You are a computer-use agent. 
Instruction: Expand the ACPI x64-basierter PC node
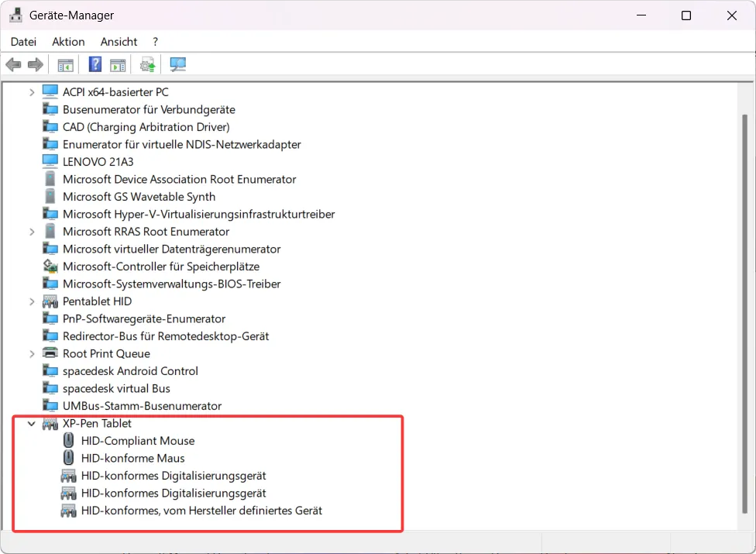point(32,92)
